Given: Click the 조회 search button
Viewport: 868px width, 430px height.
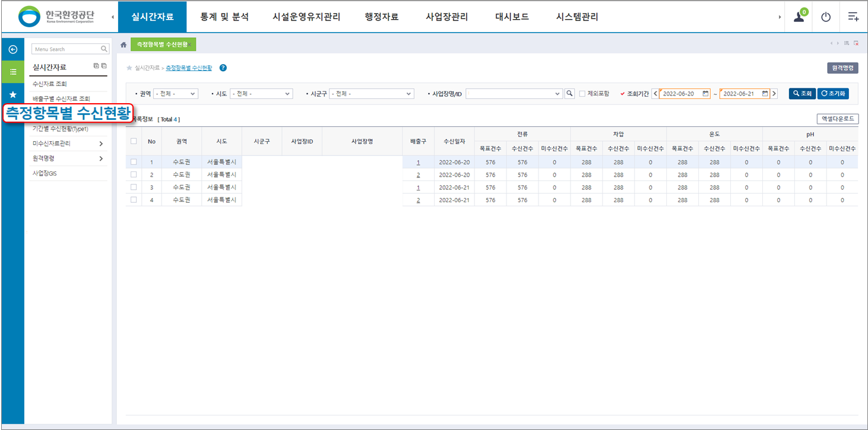Looking at the screenshot, I should point(802,94).
